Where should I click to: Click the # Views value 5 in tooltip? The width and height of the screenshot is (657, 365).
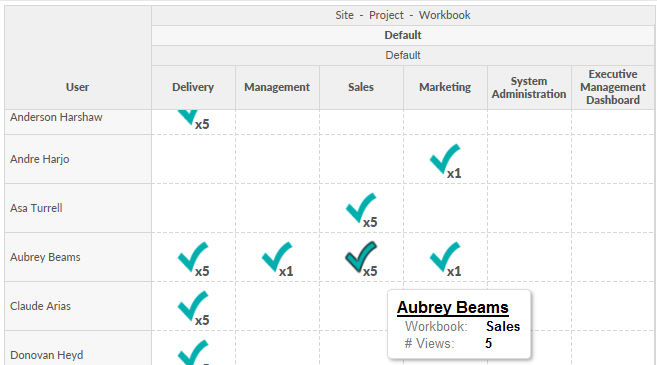click(489, 344)
